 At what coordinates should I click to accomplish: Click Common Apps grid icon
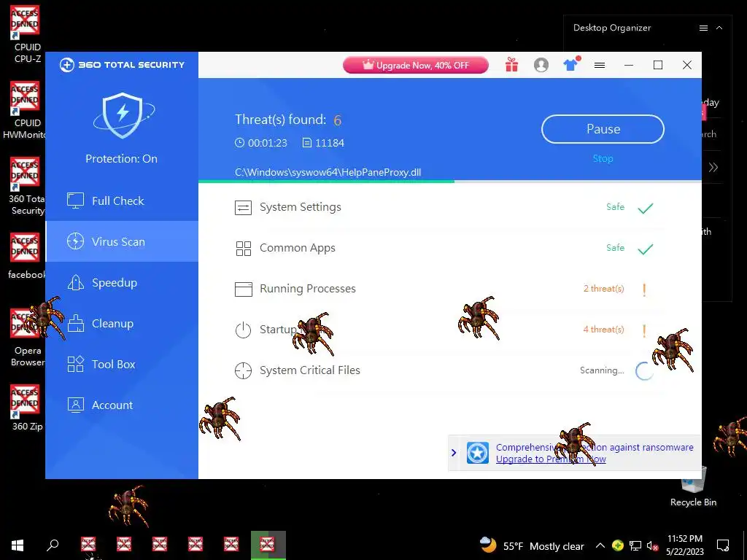(243, 248)
